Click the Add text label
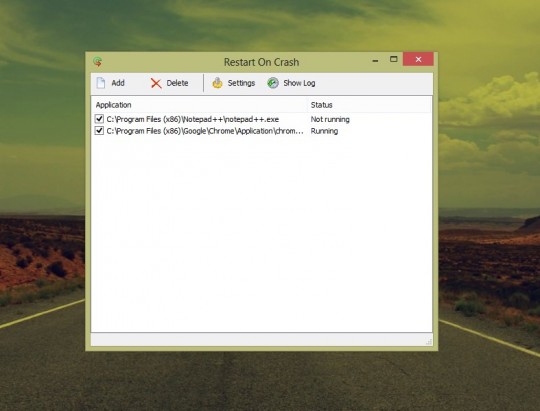This screenshot has height=411, width=540. pyautogui.click(x=118, y=83)
